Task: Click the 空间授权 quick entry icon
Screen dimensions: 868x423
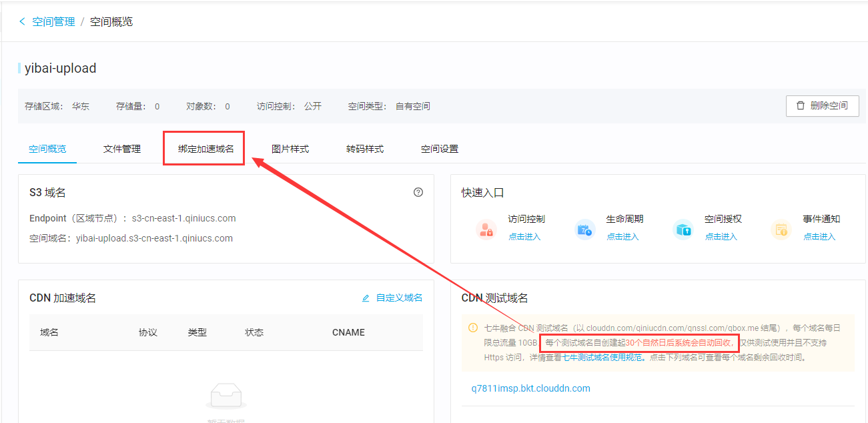Action: [x=683, y=230]
